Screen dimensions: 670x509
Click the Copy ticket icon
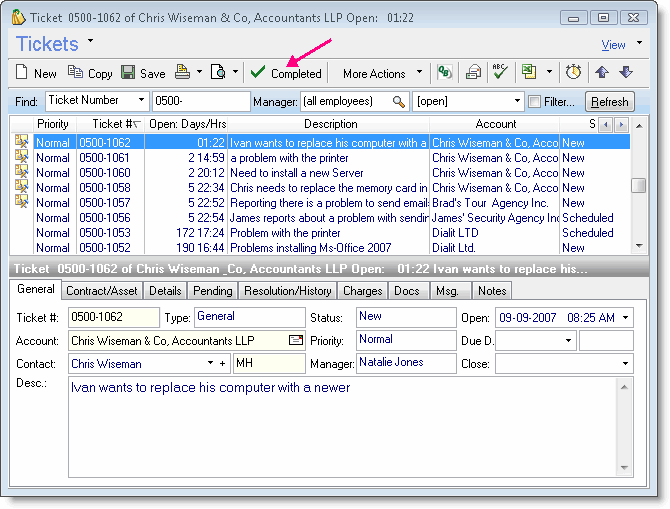76,73
